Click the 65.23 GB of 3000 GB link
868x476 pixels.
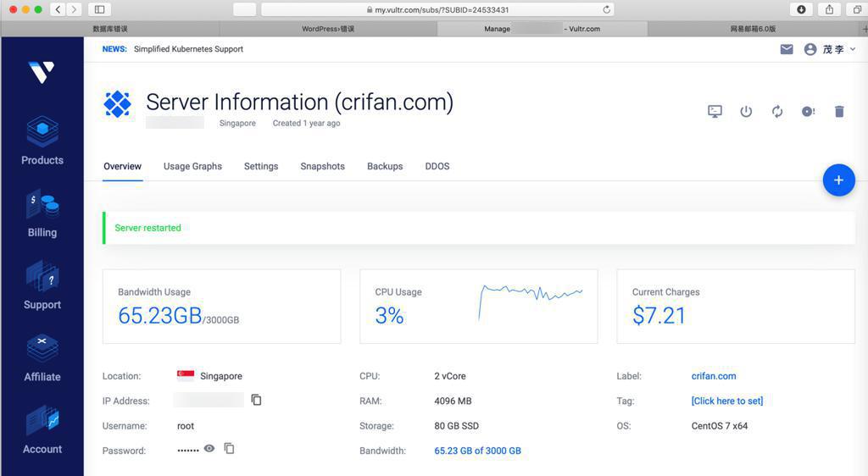[x=478, y=451]
